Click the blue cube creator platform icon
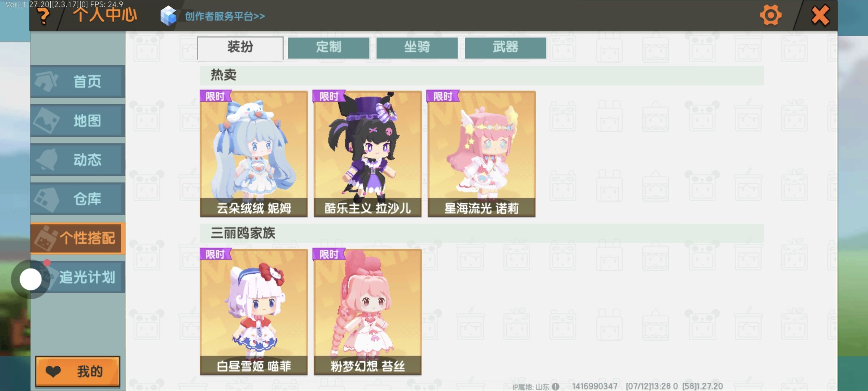This screenshot has width=868, height=391. (x=169, y=16)
